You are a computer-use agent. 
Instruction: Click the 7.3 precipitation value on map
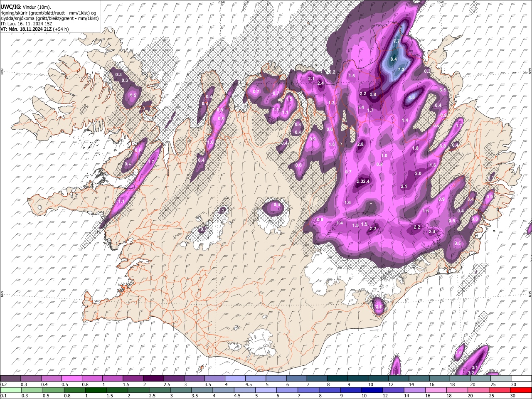[x=401, y=69]
